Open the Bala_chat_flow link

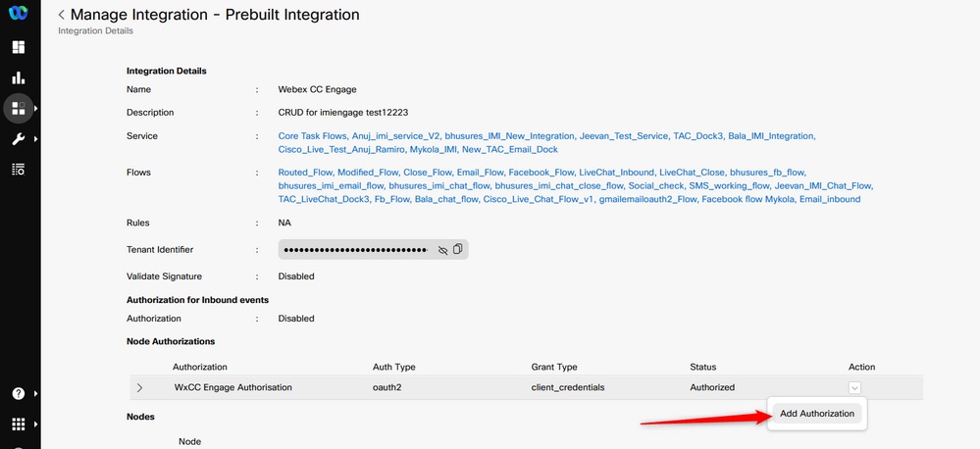tap(447, 199)
